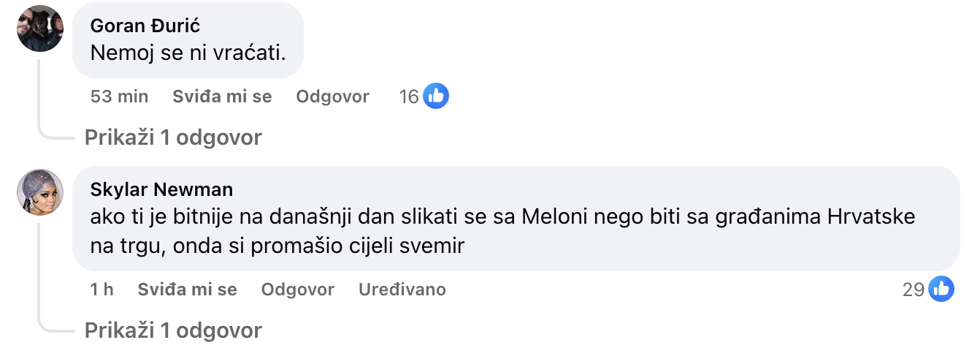The image size is (980, 348).
Task: Click Skylar Newman's comment about Meloni
Action: pyautogui.click(x=502, y=232)
